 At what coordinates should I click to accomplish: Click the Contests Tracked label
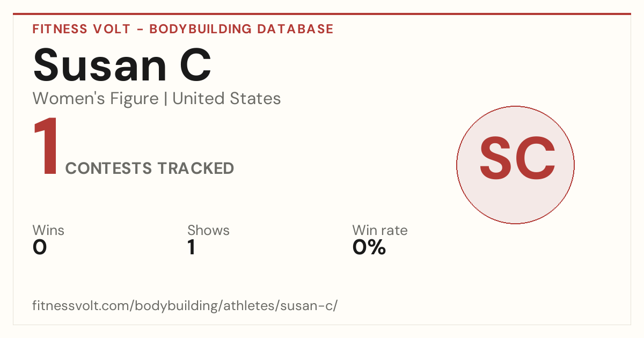point(150,168)
